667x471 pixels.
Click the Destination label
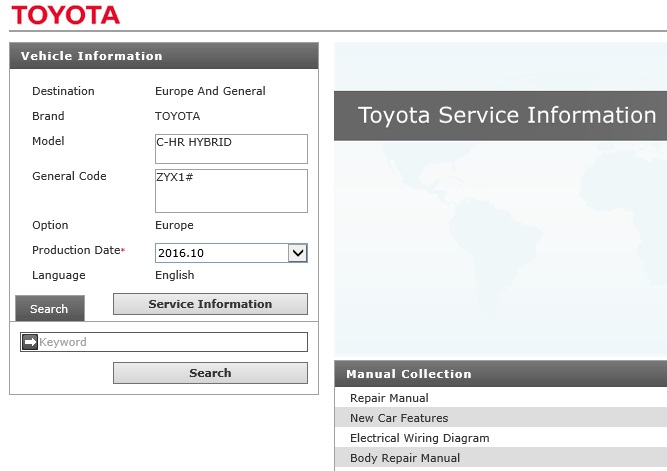click(x=63, y=91)
